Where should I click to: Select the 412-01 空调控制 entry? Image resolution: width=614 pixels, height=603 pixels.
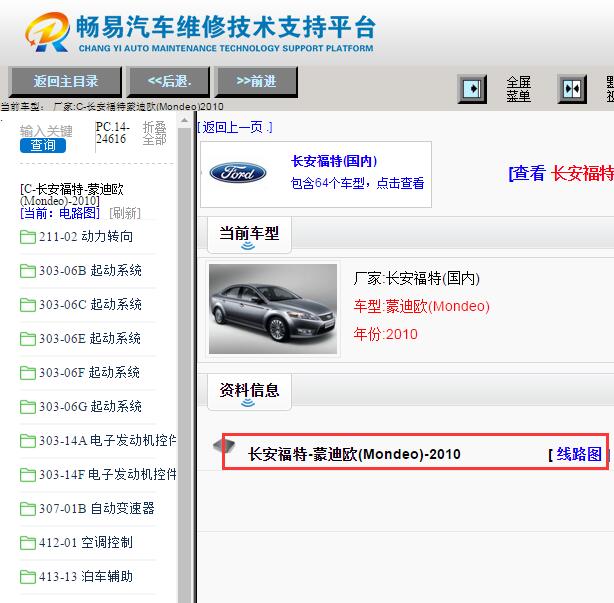click(x=86, y=543)
